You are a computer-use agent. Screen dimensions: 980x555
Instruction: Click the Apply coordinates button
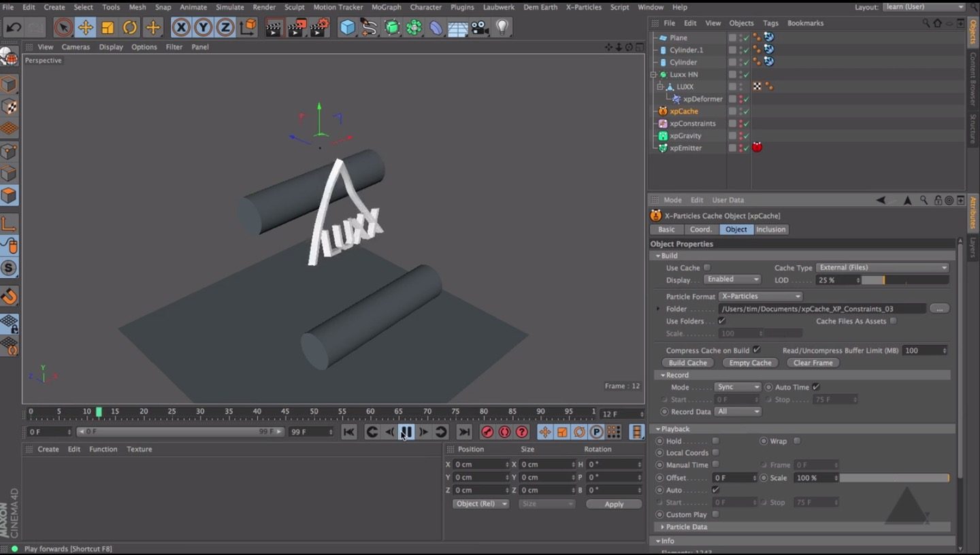click(x=614, y=504)
